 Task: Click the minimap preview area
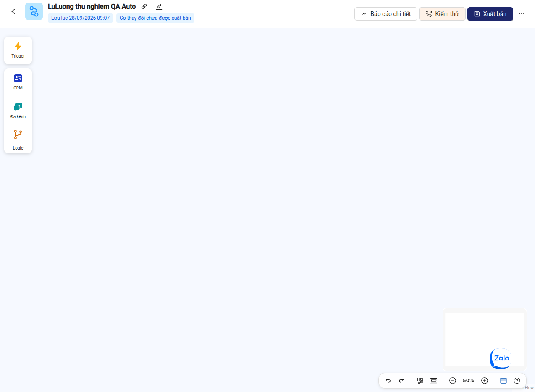[485, 339]
